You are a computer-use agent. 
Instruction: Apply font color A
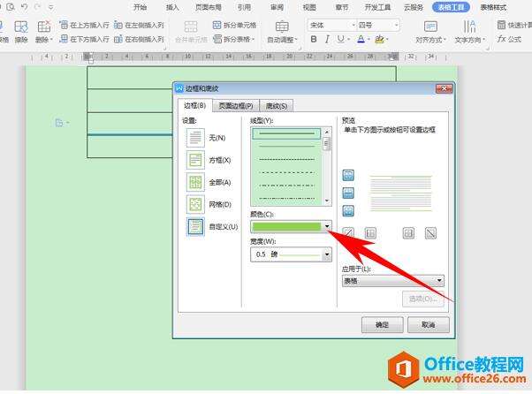361,40
